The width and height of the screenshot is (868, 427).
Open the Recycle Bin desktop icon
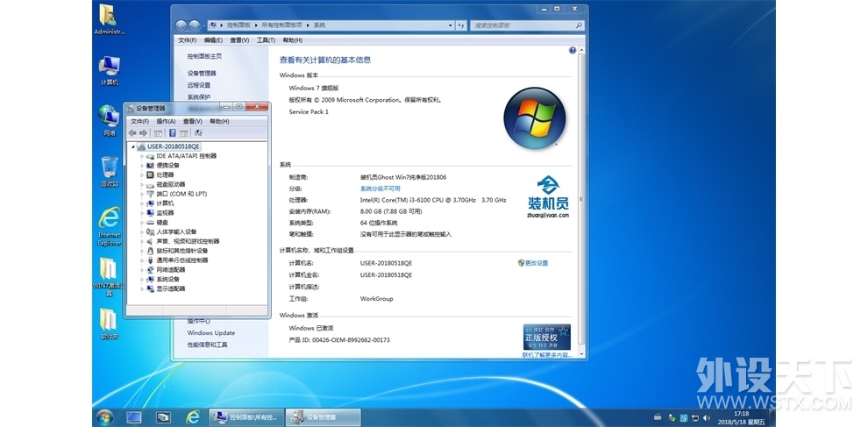click(109, 172)
